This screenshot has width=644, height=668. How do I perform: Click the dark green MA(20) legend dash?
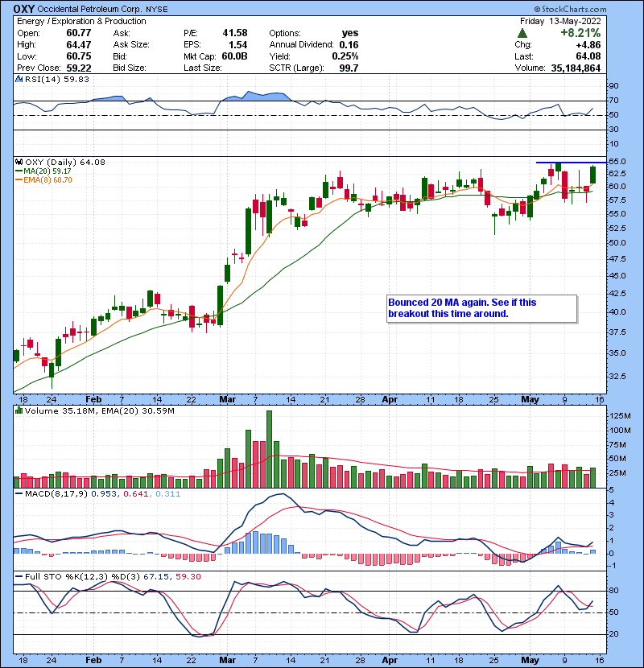click(19, 171)
